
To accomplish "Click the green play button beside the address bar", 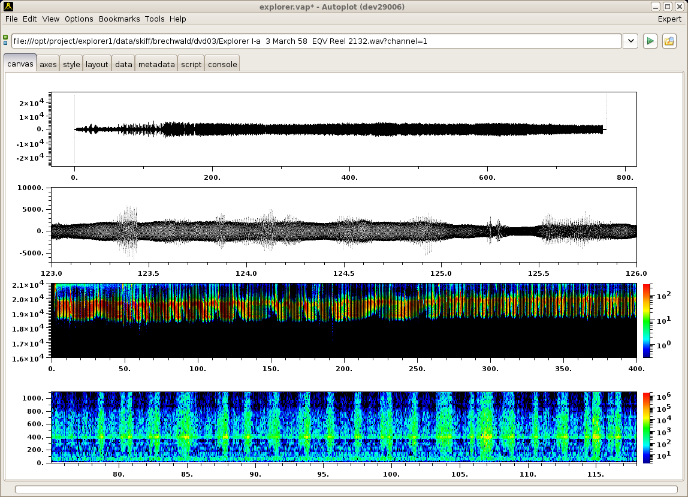I will (650, 41).
